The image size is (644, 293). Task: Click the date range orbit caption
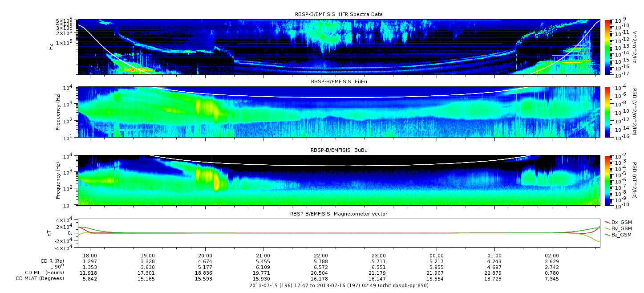coord(339,285)
